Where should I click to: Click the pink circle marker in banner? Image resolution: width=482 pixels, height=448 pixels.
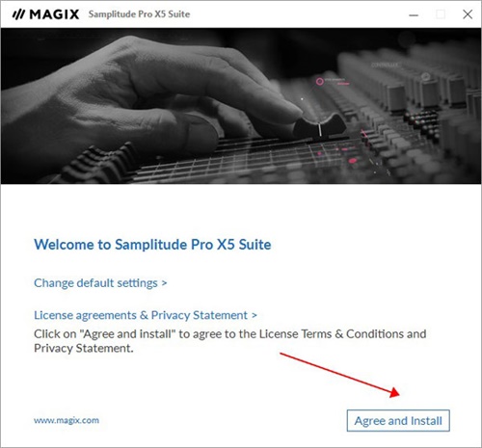319,81
